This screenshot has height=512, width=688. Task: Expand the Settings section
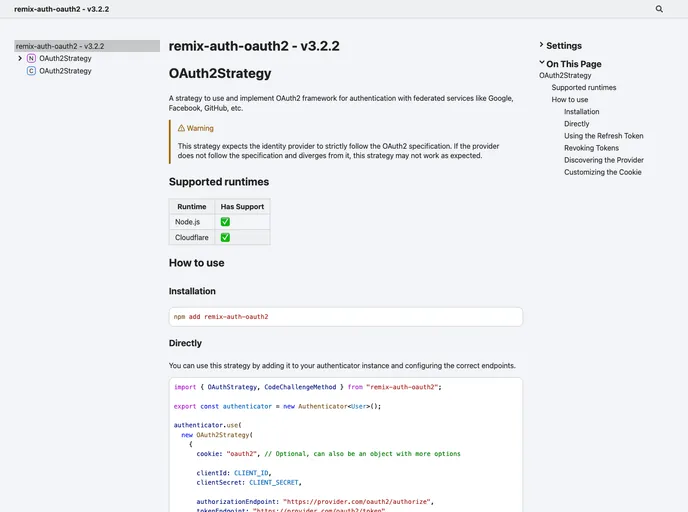click(563, 45)
